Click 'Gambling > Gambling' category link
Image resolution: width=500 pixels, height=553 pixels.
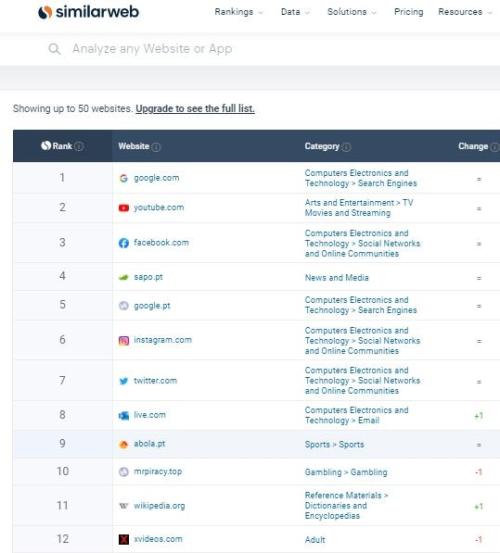coord(346,472)
